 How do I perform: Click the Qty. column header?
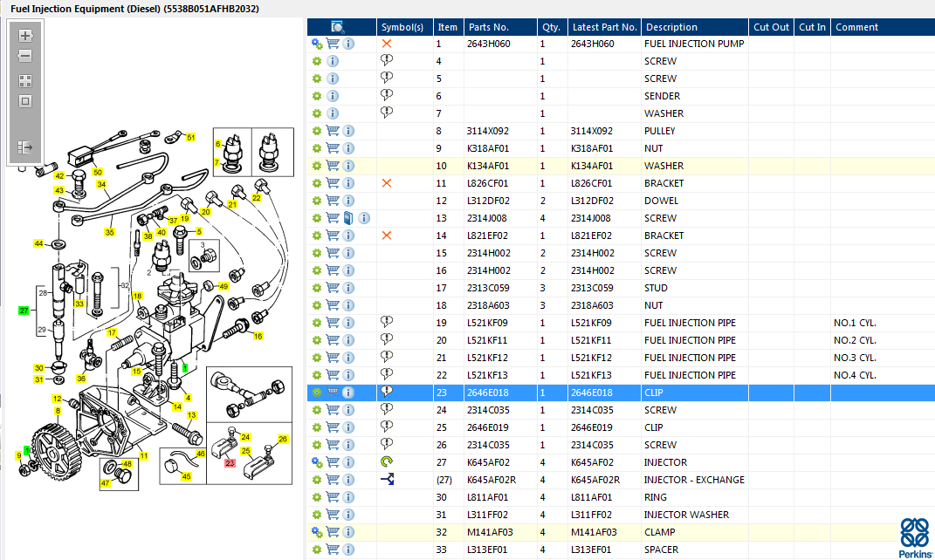550,27
